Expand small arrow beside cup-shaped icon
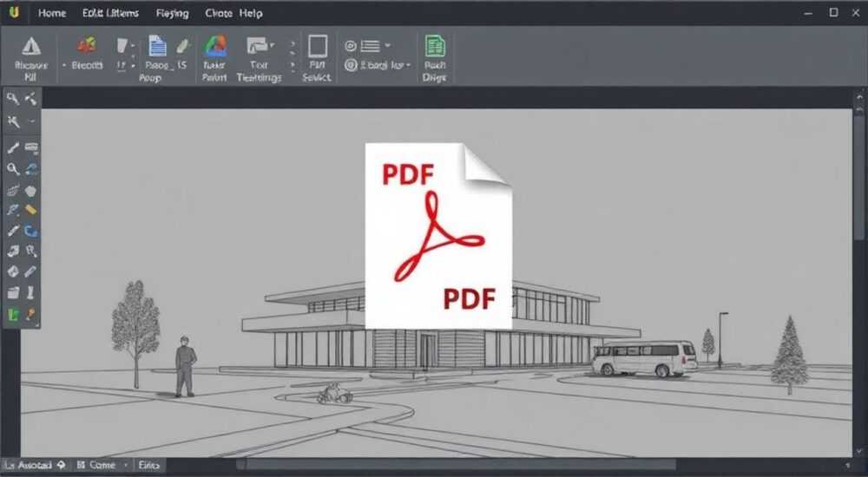Viewport: 868px width, 477px height. click(133, 45)
